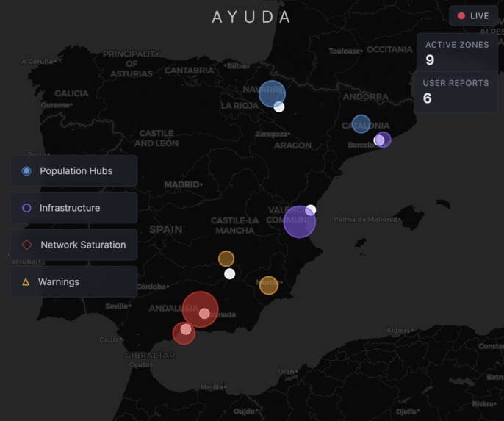This screenshot has width=504, height=421.
Task: Select the large red saturation marker near Granada
Action: (x=201, y=309)
